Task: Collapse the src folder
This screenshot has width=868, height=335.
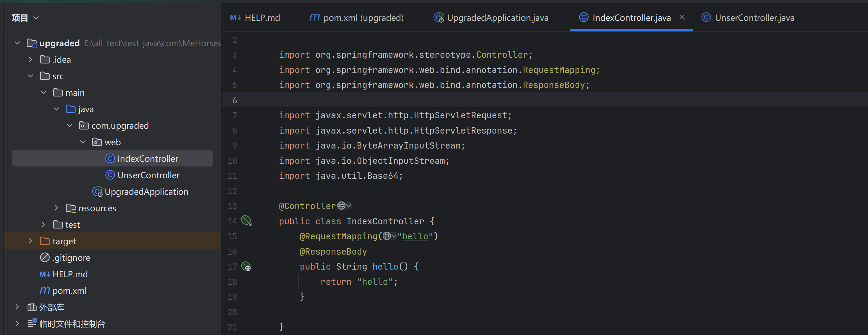Action: (x=30, y=76)
